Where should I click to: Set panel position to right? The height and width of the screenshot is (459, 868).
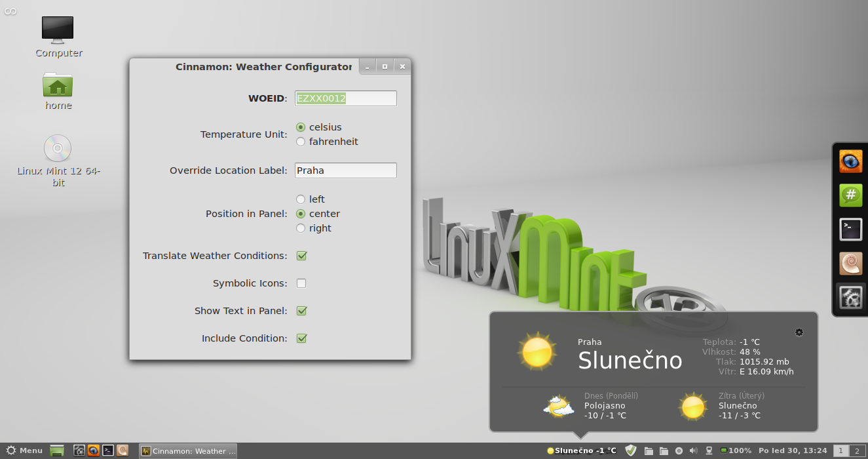(301, 228)
